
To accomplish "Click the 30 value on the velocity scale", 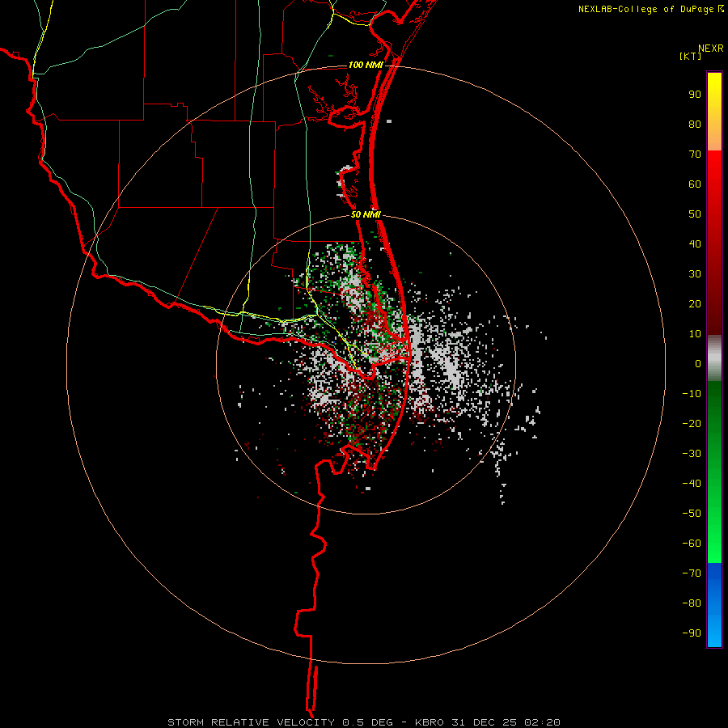I will pos(695,274).
